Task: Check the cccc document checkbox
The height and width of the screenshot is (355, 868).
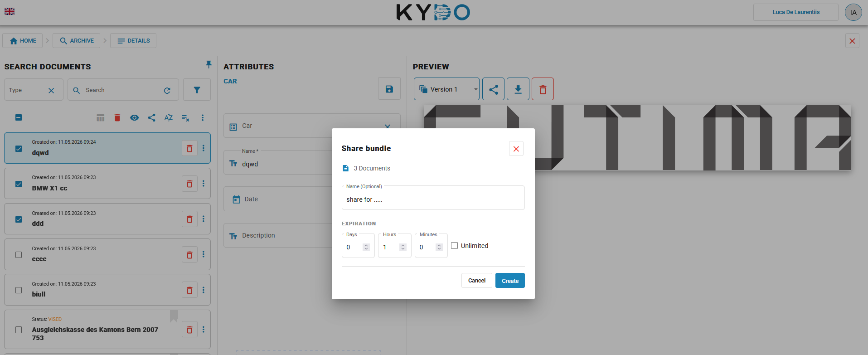Action: [19, 254]
